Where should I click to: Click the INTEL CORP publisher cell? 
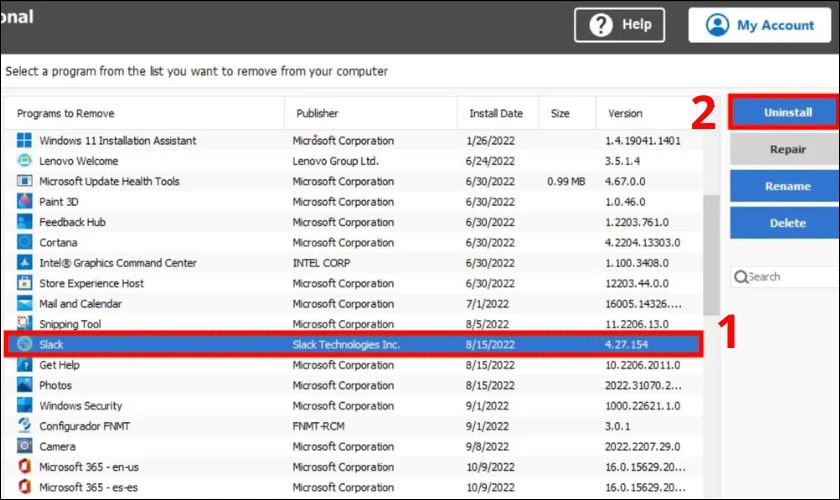(321, 263)
